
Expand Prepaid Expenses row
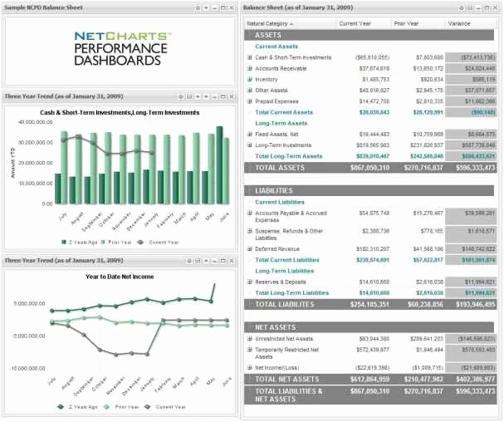click(x=249, y=101)
